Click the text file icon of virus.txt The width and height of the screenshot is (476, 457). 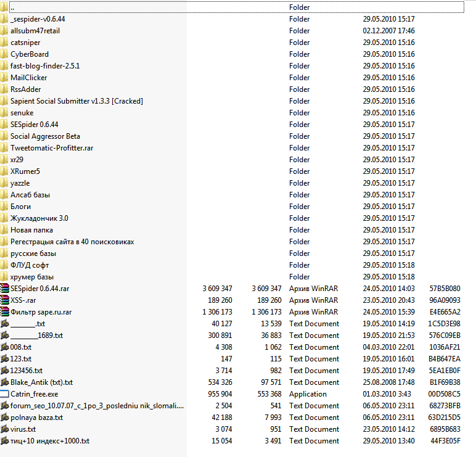[4, 429]
